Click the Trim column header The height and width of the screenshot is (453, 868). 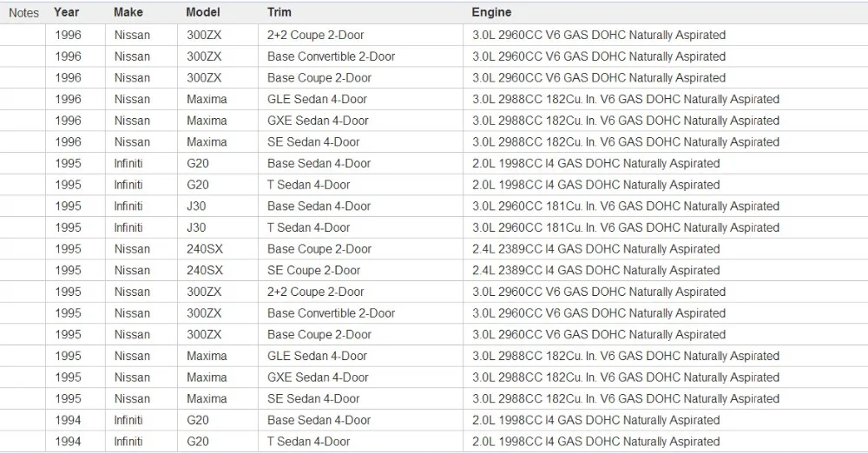click(279, 12)
